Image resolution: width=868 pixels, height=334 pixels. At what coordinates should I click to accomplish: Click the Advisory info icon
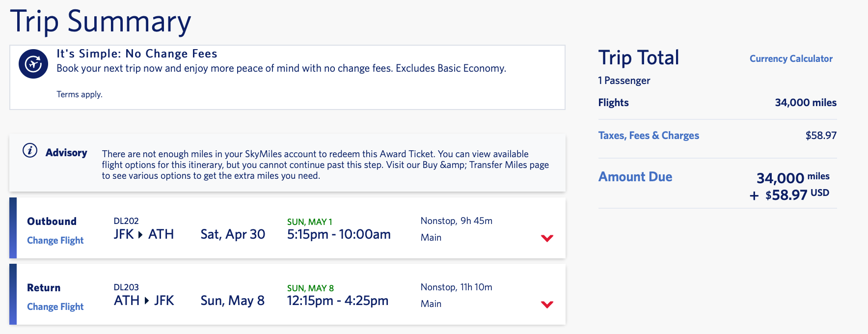[30, 151]
